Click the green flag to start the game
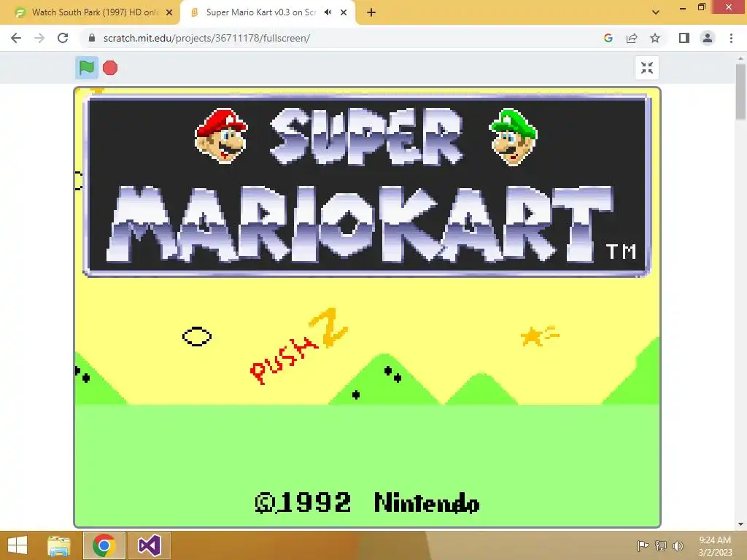The width and height of the screenshot is (747, 560). point(87,68)
